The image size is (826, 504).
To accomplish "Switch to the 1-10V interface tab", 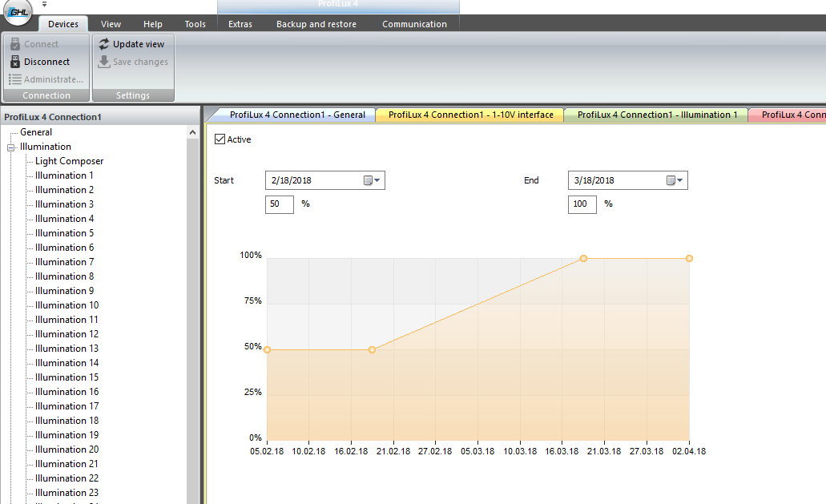I will (470, 115).
